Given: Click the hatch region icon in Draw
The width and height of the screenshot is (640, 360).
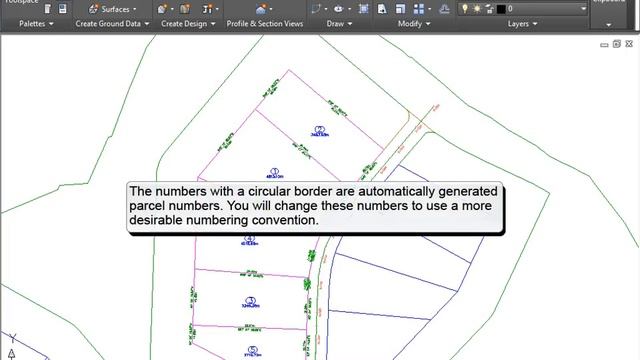Looking at the screenshot, I should click(x=363, y=9).
